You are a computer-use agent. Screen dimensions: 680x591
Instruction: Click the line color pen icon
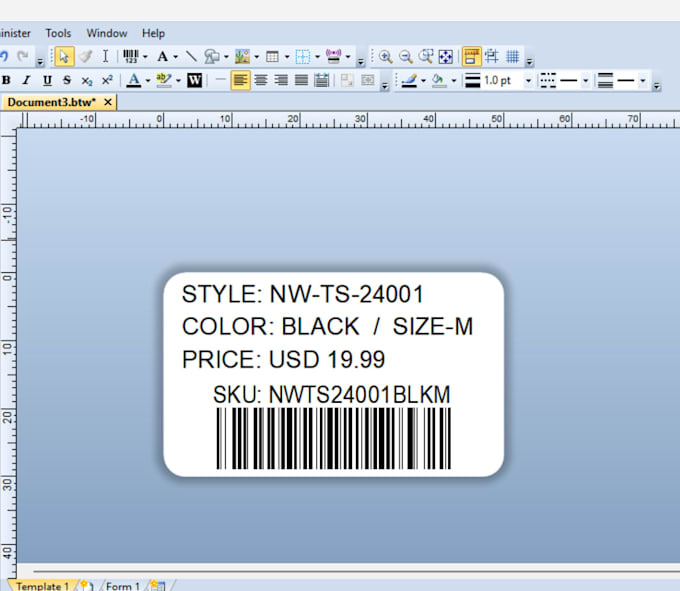409,80
